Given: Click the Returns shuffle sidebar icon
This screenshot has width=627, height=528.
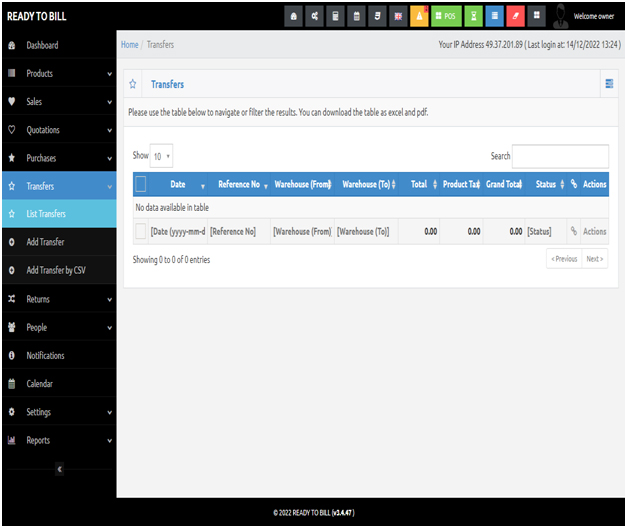Looking at the screenshot, I should click(x=12, y=299).
